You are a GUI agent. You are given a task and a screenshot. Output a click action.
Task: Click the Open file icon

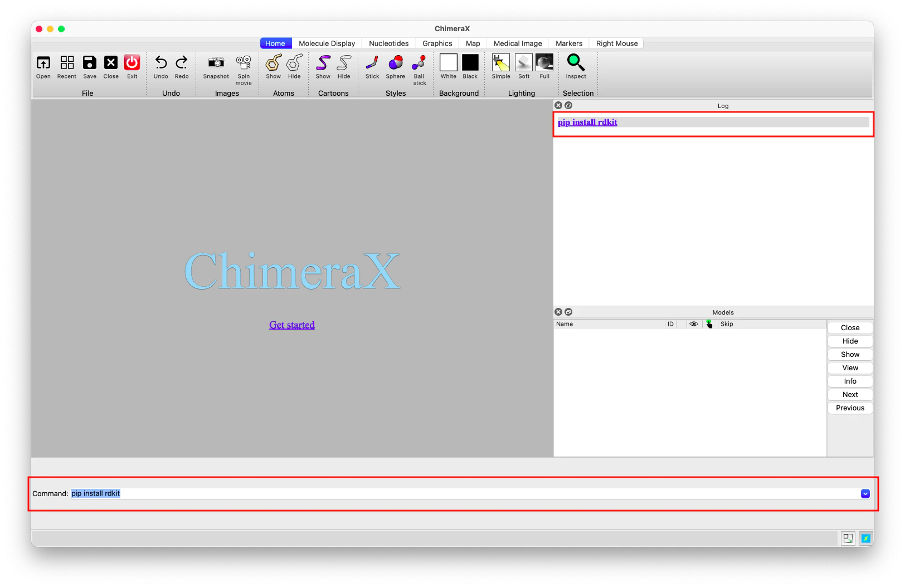click(x=43, y=62)
